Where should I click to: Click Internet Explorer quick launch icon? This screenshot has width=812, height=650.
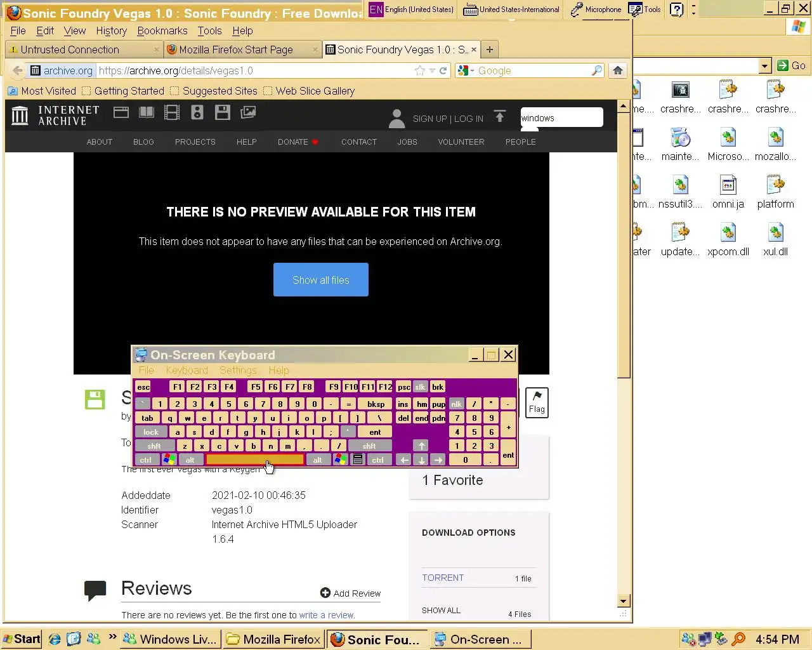tap(55, 639)
